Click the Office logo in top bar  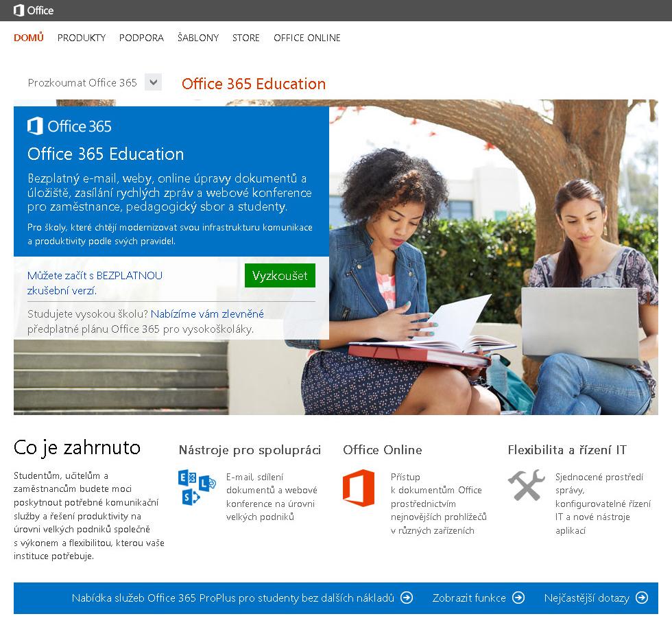click(x=34, y=10)
